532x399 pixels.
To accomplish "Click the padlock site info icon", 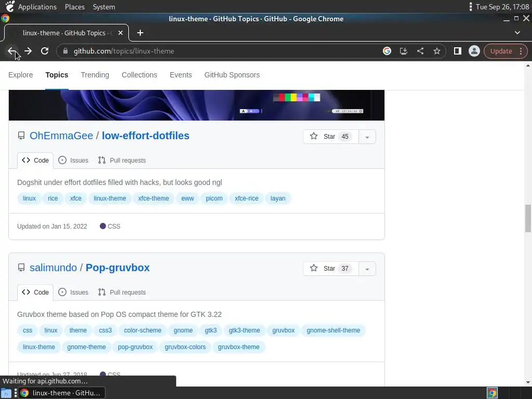I will click(x=65, y=51).
